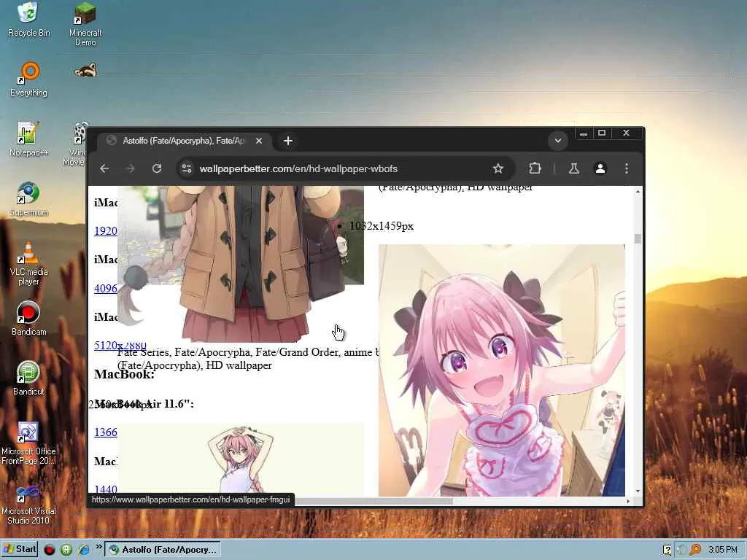Open the Notepad++ desktop shortcut

(x=28, y=139)
